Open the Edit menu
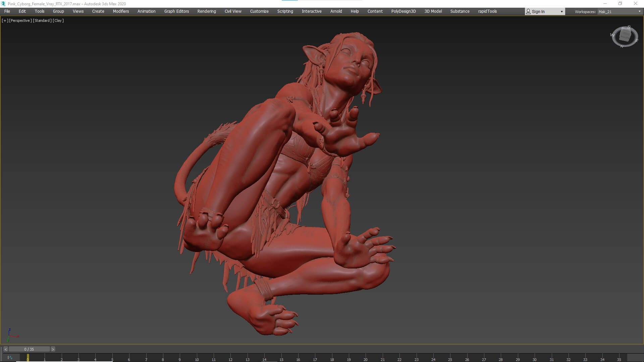The width and height of the screenshot is (644, 362). click(x=22, y=11)
